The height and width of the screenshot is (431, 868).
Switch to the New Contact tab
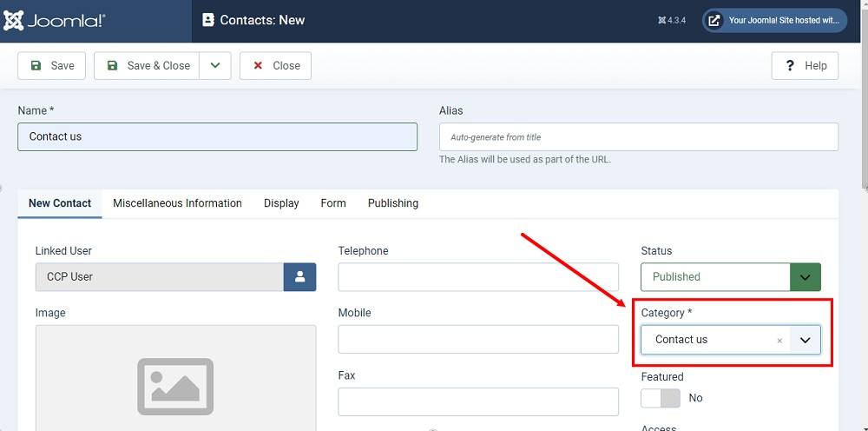[60, 203]
